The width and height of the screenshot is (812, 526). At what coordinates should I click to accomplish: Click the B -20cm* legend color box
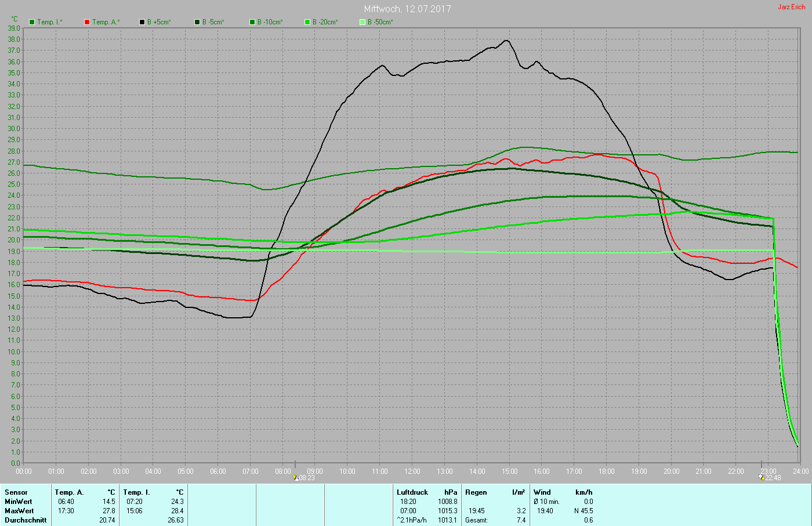click(307, 22)
